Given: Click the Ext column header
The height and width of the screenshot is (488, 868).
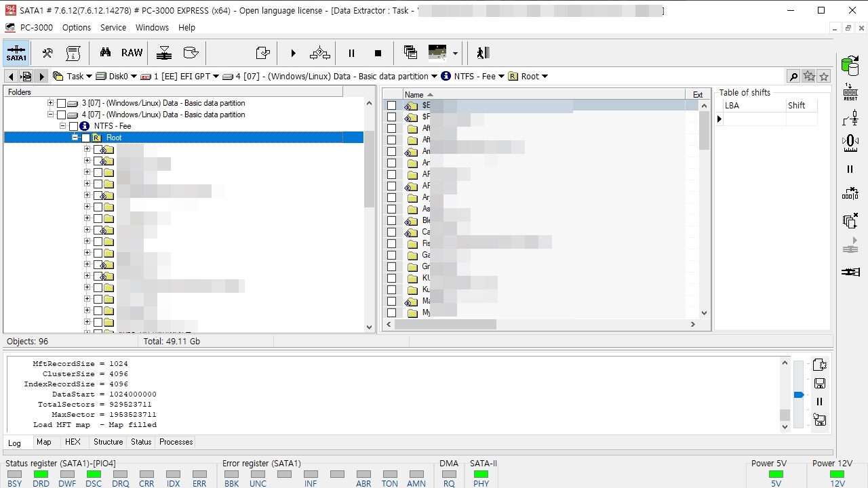Looking at the screenshot, I should point(698,95).
